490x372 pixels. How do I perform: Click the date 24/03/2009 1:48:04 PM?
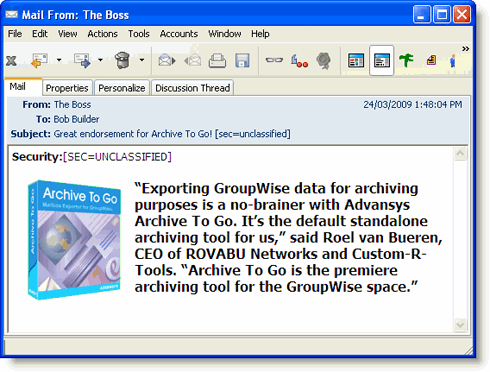click(x=413, y=105)
